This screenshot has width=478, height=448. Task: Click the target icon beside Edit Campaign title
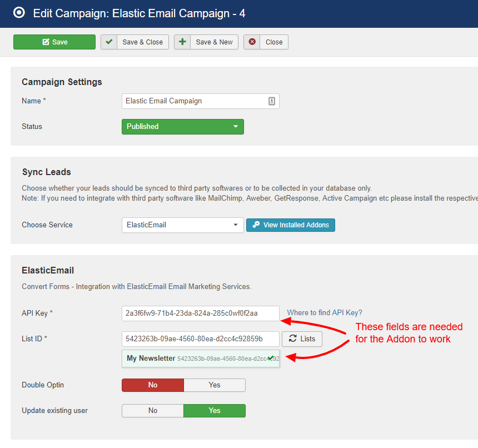coord(19,13)
